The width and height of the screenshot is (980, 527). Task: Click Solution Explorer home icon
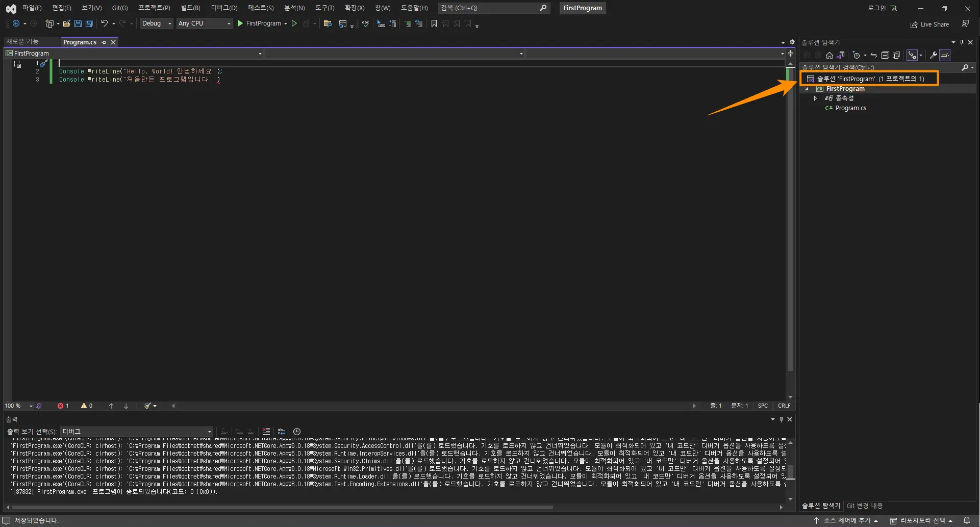point(829,55)
